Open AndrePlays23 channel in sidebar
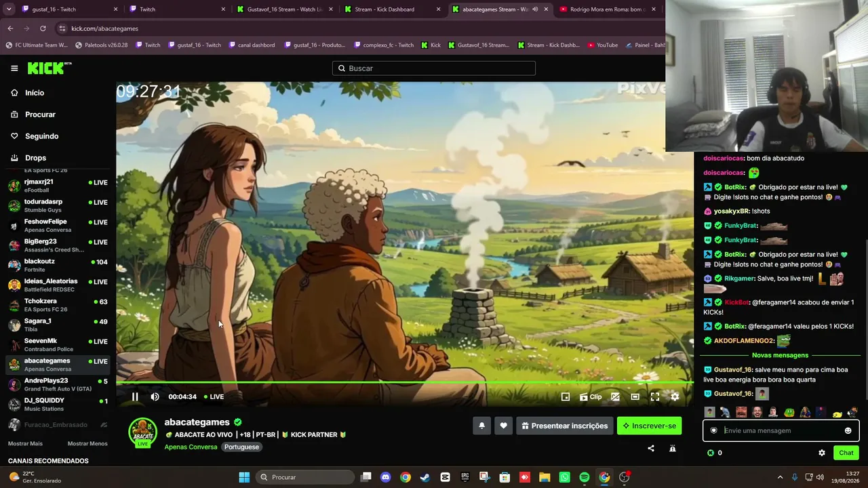 pos(58,384)
